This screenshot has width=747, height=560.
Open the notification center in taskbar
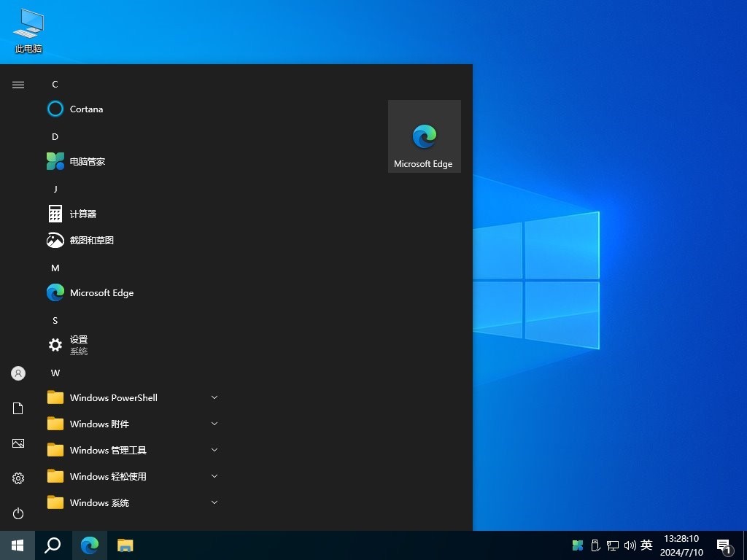723,545
